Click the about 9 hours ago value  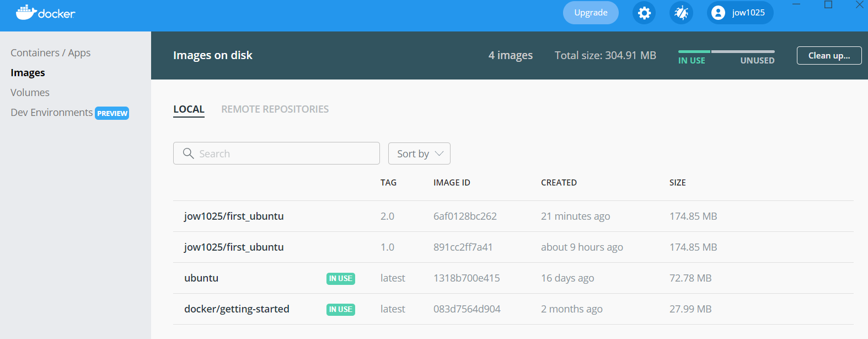pyautogui.click(x=582, y=247)
